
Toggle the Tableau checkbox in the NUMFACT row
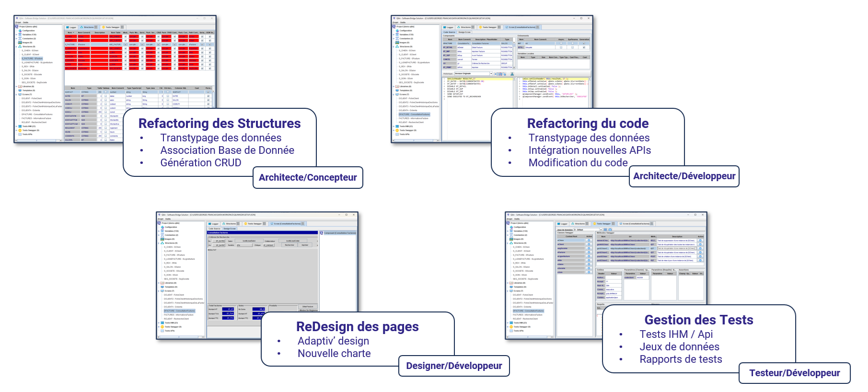(x=105, y=92)
